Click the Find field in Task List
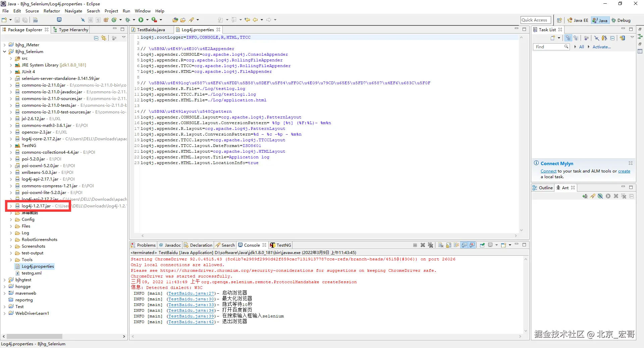 click(x=551, y=47)
